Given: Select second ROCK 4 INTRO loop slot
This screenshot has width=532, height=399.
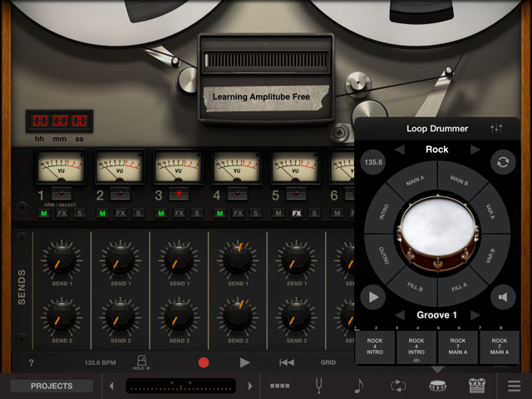Looking at the screenshot, I should click(x=416, y=347).
